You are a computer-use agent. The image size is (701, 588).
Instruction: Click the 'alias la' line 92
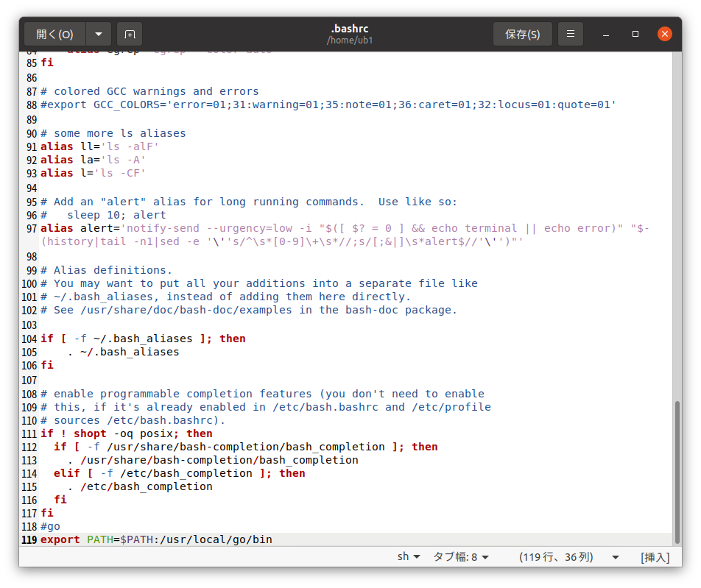[x=93, y=160]
